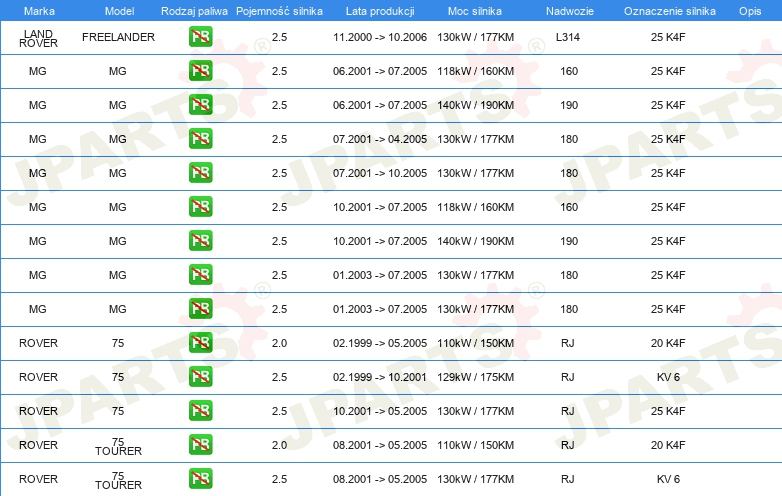The height and width of the screenshot is (496, 782).
Task: Click fuel icon in Rover 75 KV 6 175KM row
Action: [200, 376]
